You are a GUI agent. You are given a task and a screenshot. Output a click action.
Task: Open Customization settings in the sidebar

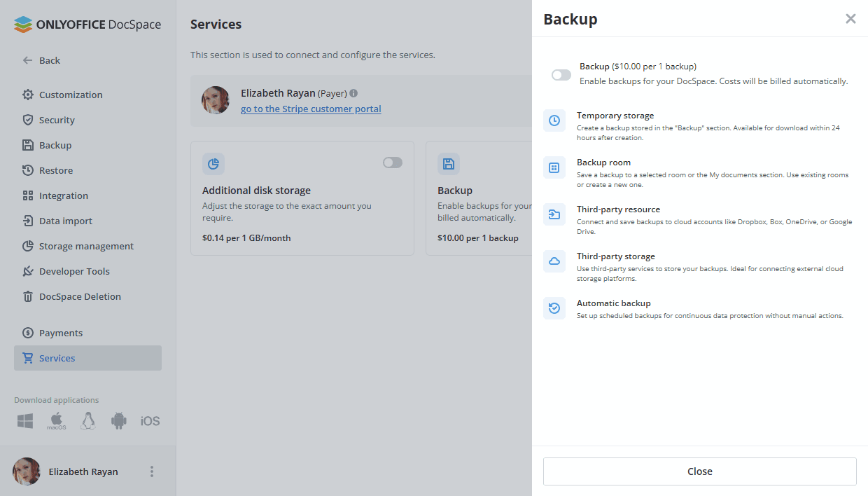[x=70, y=95]
